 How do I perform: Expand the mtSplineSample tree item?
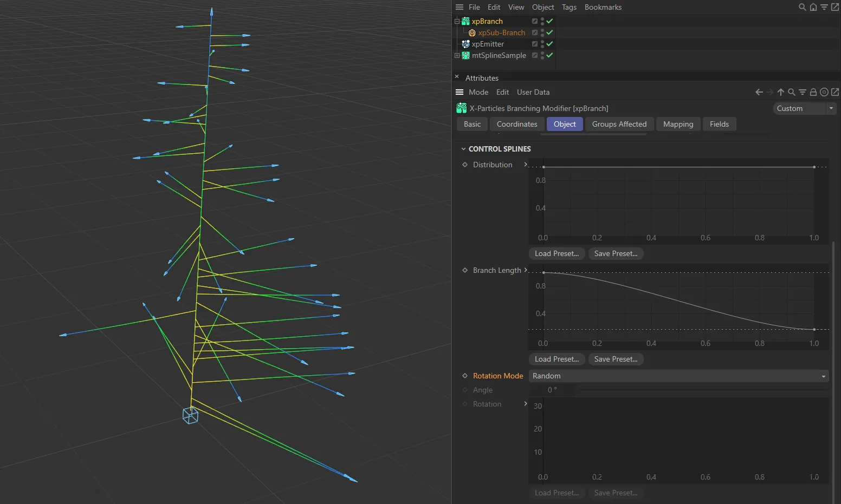457,55
